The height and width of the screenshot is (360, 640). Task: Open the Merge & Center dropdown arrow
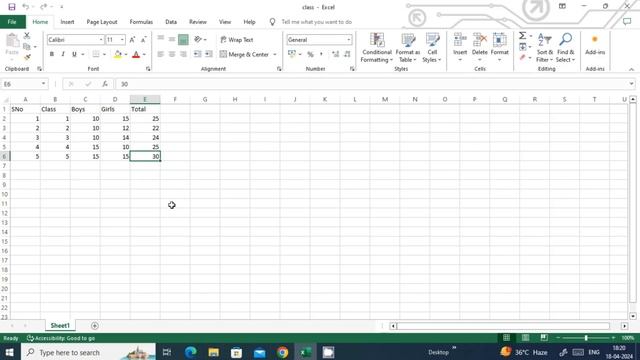pos(275,54)
